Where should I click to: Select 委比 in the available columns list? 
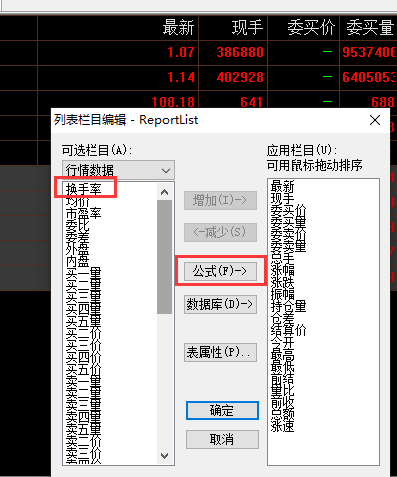click(x=78, y=225)
